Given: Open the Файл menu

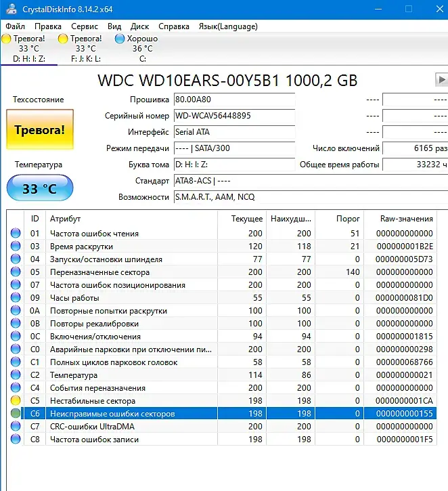Looking at the screenshot, I should 15,26.
